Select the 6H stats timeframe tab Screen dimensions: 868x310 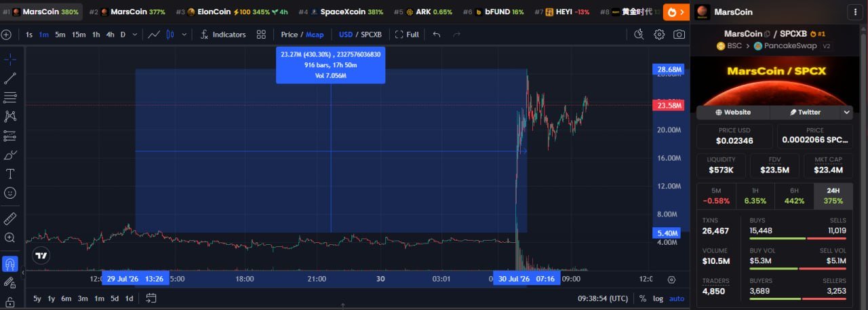[x=794, y=195]
